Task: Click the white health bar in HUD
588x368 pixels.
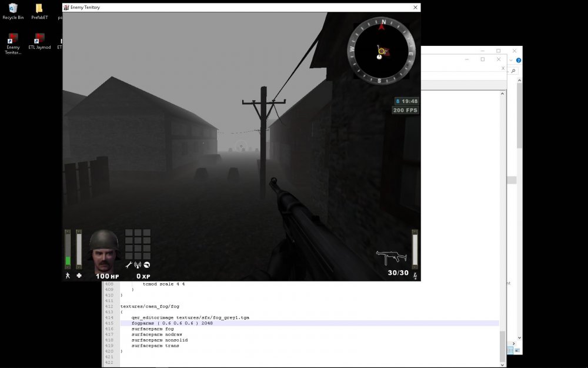Action: click(79, 249)
